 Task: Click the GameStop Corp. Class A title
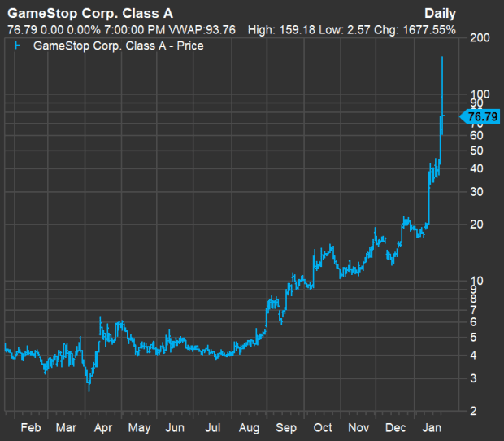(x=89, y=14)
